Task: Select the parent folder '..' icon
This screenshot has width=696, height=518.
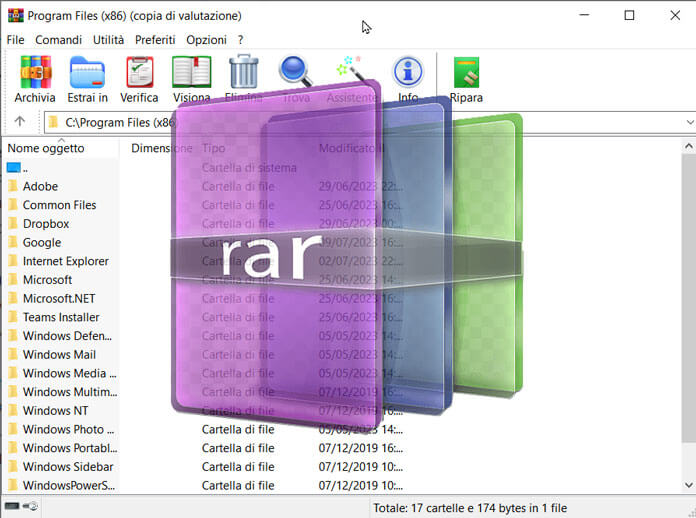Action: point(13,167)
